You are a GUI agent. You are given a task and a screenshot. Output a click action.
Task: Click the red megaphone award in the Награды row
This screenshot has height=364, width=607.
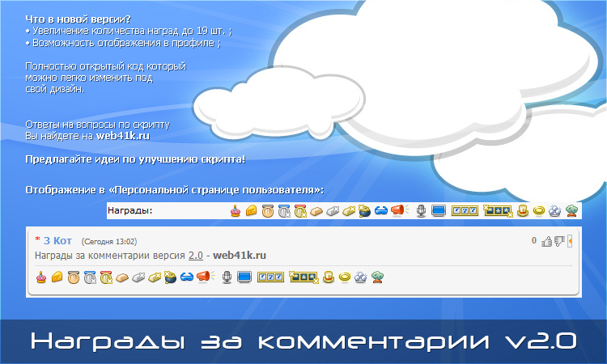pyautogui.click(x=400, y=210)
